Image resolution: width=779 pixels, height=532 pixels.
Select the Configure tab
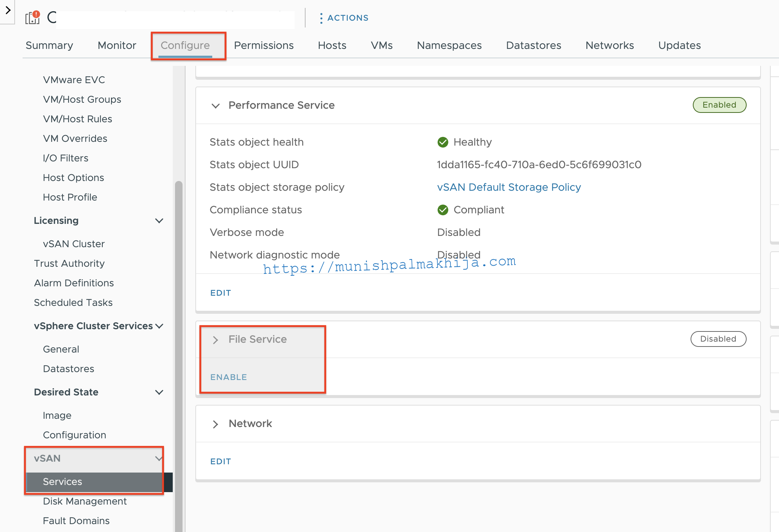(185, 46)
